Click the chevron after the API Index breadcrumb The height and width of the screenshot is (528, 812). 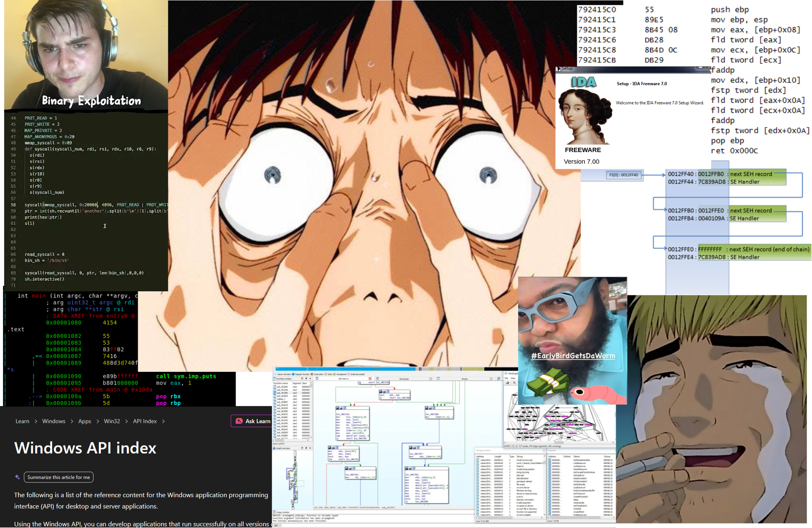(164, 421)
